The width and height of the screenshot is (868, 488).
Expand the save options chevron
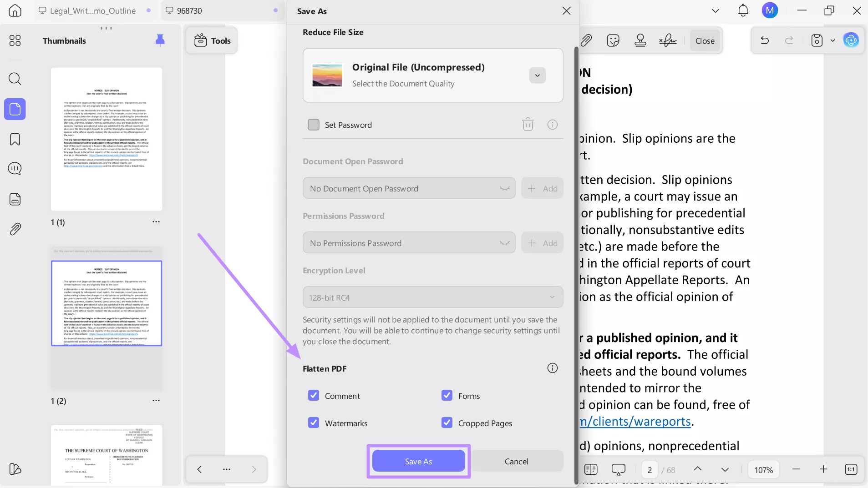tap(833, 40)
